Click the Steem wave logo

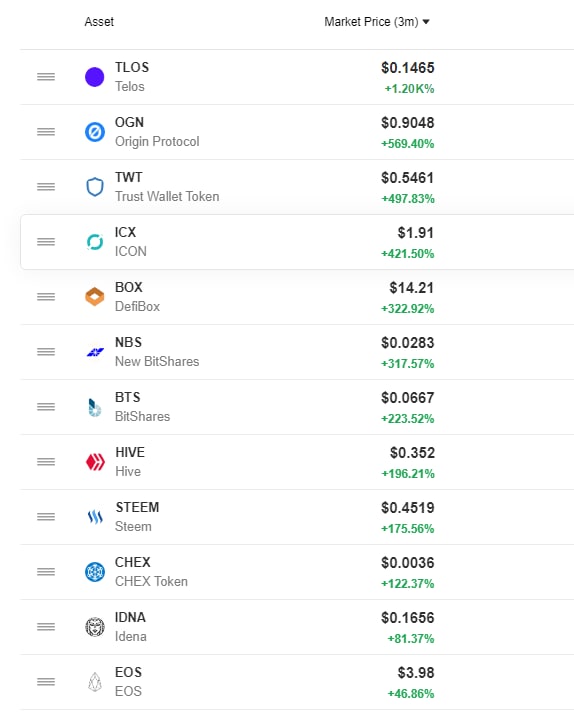click(x=95, y=517)
